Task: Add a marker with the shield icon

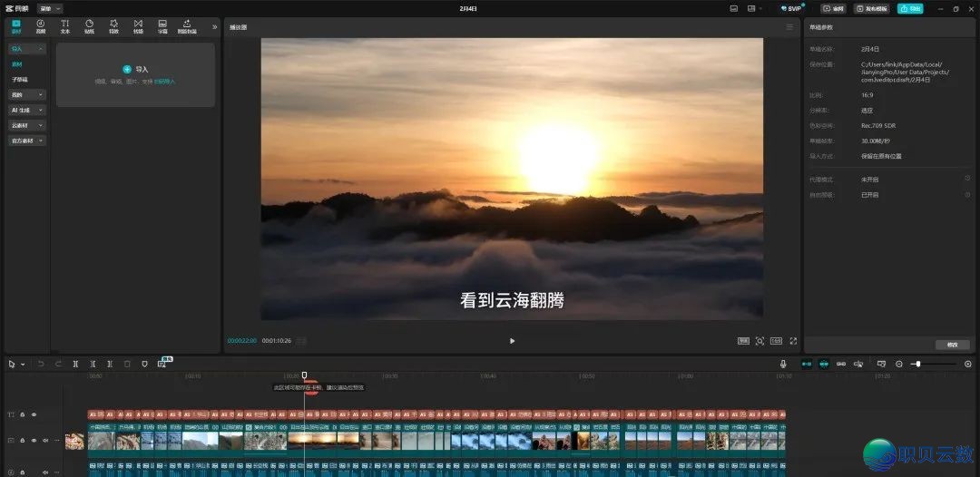Action: [x=144, y=364]
